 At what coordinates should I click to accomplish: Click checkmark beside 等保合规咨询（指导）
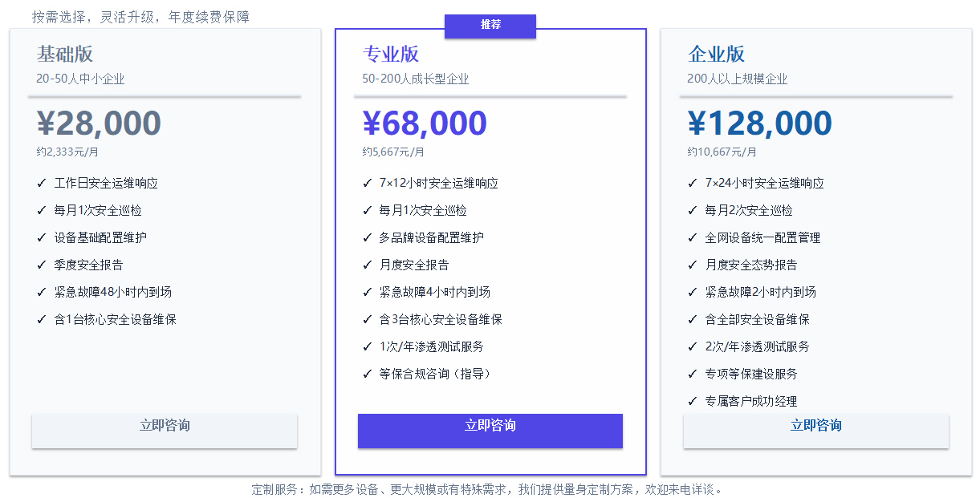(368, 374)
